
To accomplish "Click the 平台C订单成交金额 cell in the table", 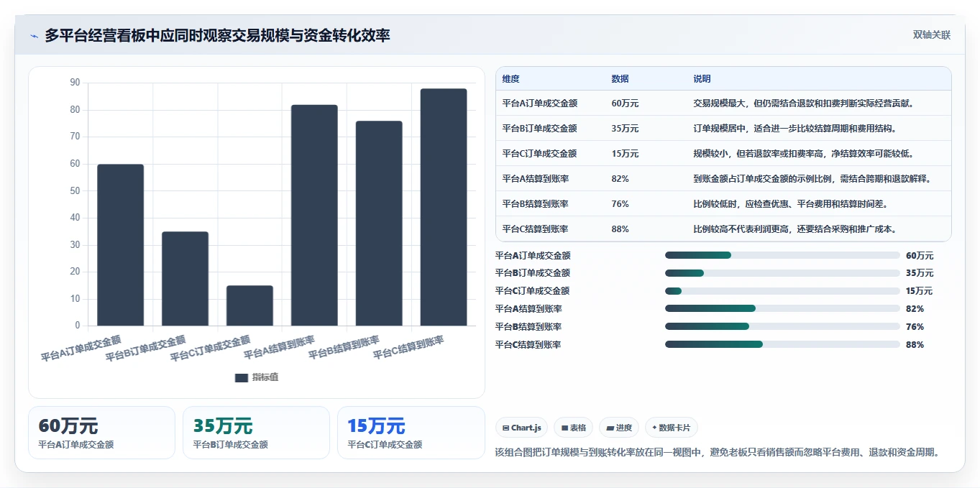I will click(539, 154).
